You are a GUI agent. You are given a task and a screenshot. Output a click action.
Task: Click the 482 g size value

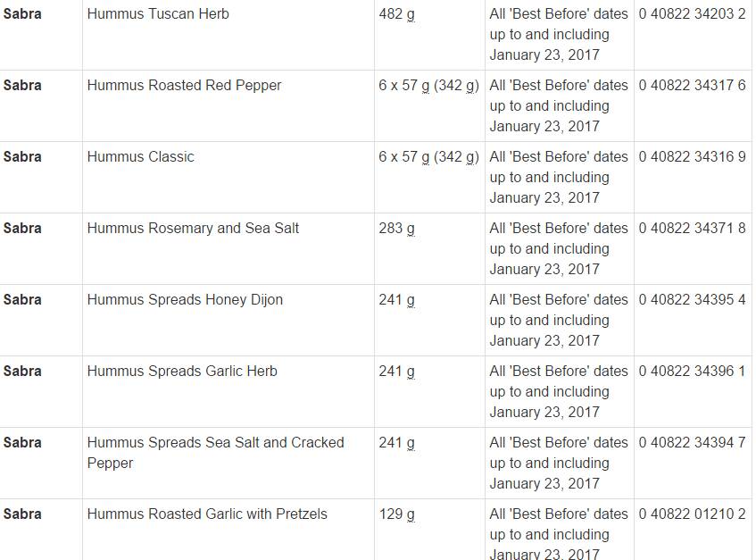[x=396, y=14]
